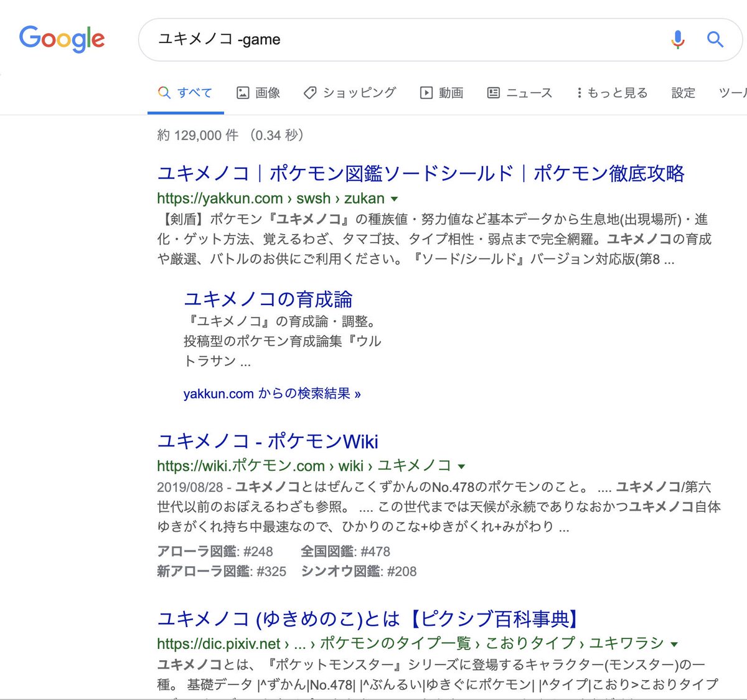Switch to the ニュース tab
Screen dimensions: 747x700
[520, 93]
